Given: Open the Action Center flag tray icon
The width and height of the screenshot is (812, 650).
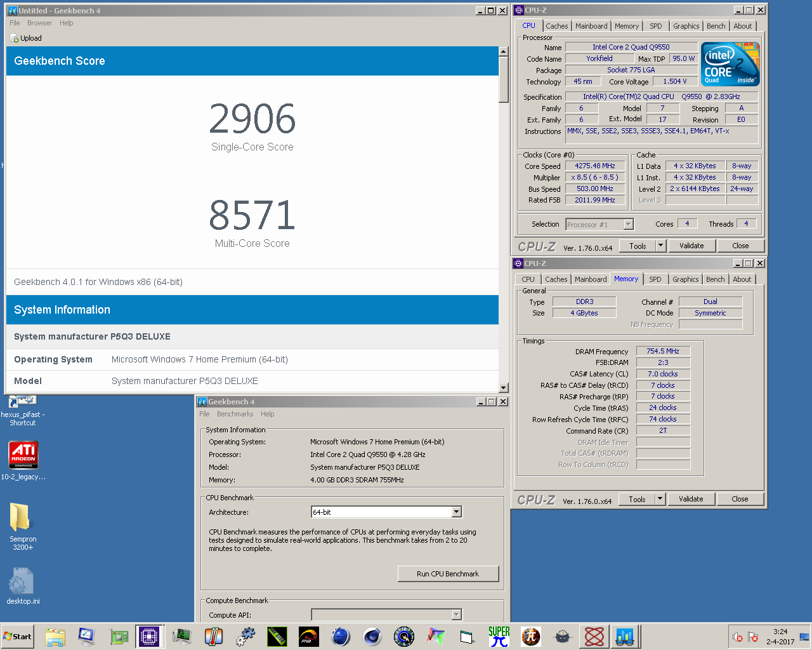Looking at the screenshot, I should pos(753,637).
